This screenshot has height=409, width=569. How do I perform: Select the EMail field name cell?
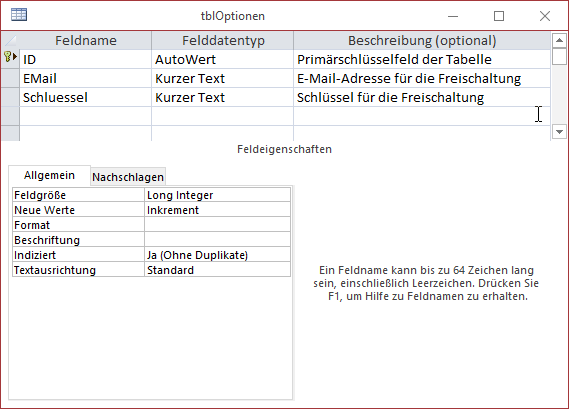point(86,78)
